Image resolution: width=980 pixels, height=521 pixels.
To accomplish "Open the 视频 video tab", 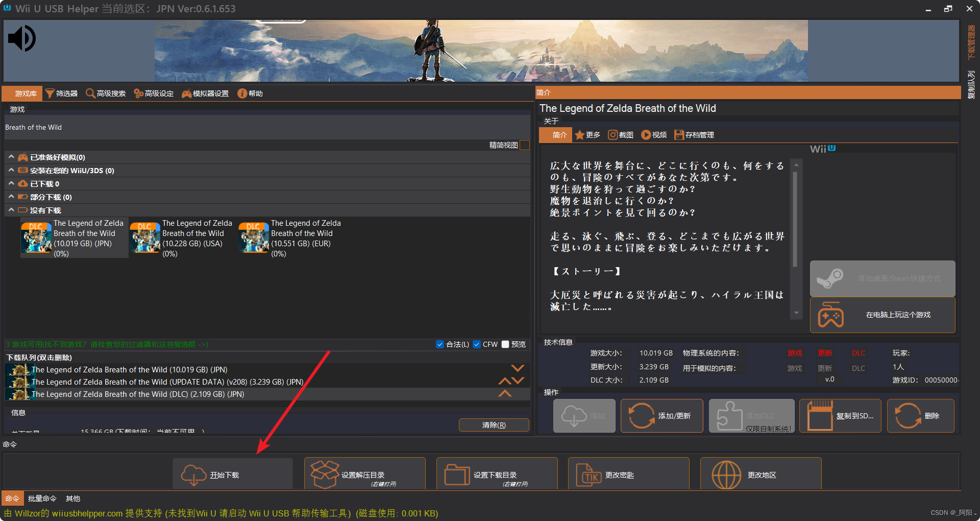I will coord(654,135).
